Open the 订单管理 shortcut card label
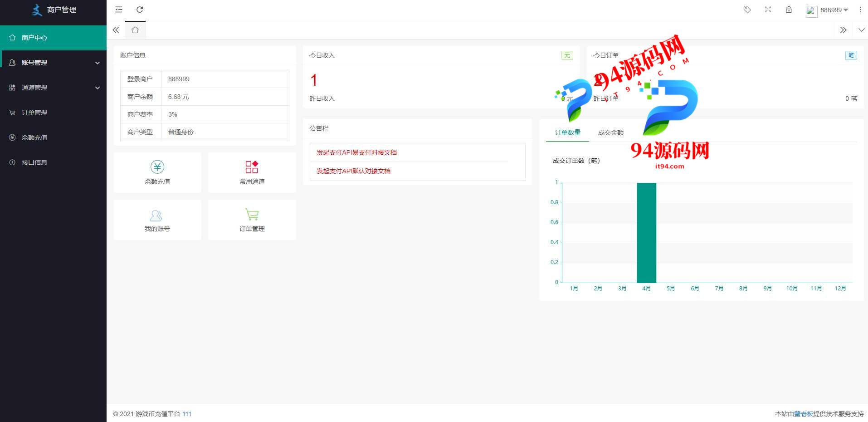The image size is (868, 422). [x=252, y=229]
